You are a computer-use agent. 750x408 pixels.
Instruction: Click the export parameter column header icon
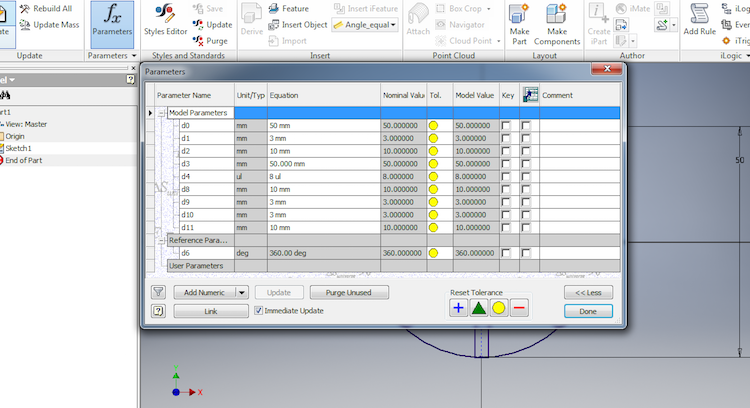point(530,95)
